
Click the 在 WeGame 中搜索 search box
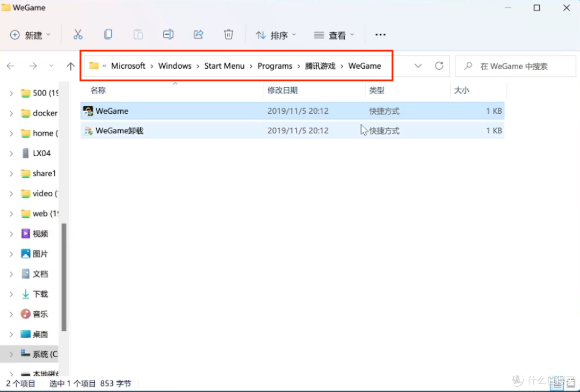point(516,66)
